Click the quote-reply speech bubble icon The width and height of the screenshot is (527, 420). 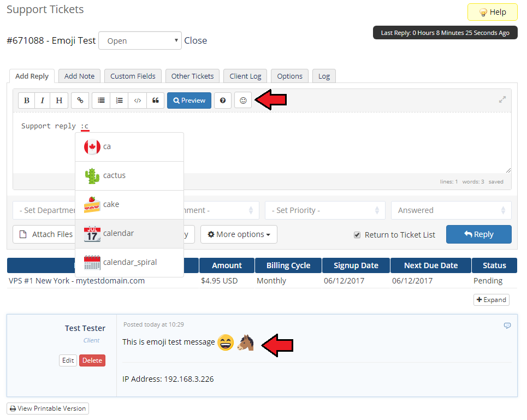507,326
